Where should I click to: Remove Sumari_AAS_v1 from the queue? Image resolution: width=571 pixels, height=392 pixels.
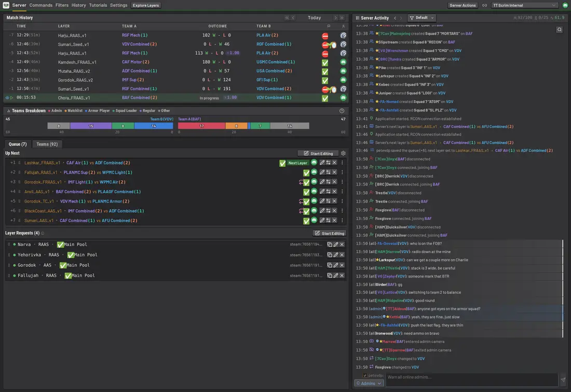click(334, 220)
